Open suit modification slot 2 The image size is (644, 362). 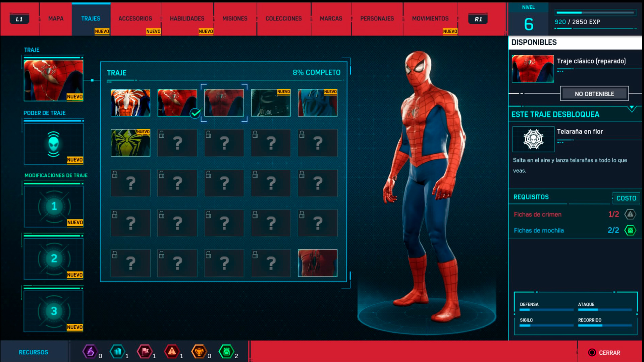pos(54,259)
